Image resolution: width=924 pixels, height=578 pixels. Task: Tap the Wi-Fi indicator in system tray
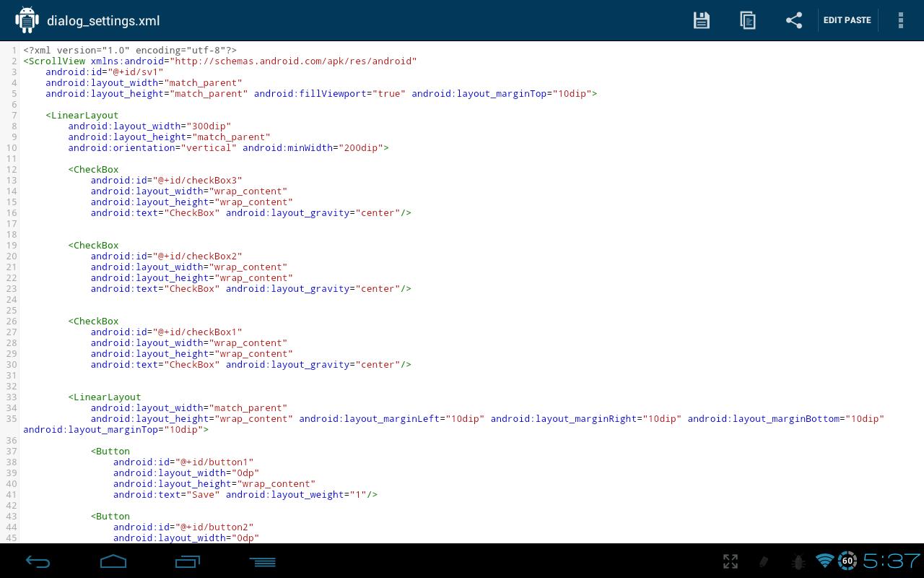click(x=824, y=561)
